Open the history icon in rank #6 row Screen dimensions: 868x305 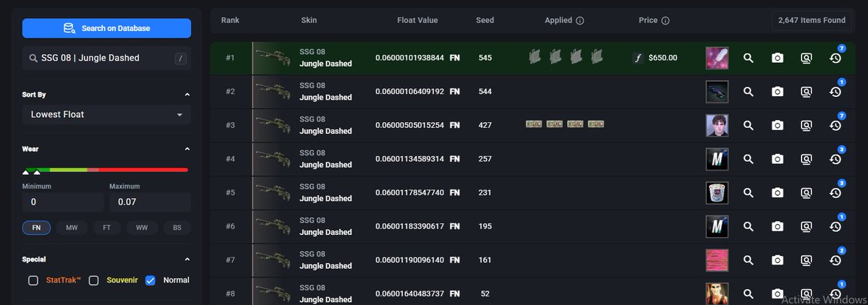(x=835, y=226)
